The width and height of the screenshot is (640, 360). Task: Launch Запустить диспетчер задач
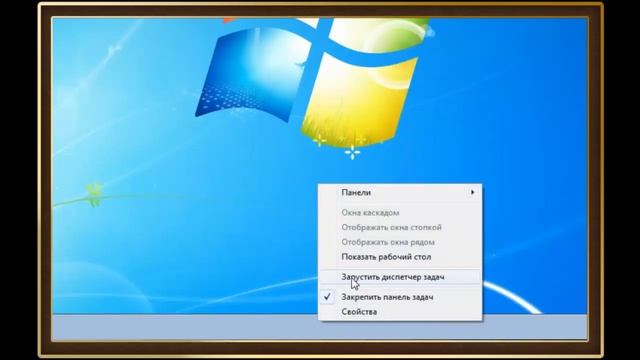pos(400,277)
